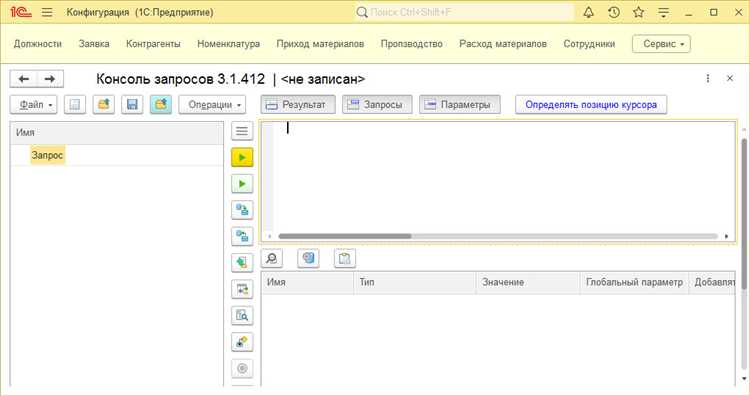Open the Заявка section
The height and width of the screenshot is (396, 750).
[x=94, y=44]
